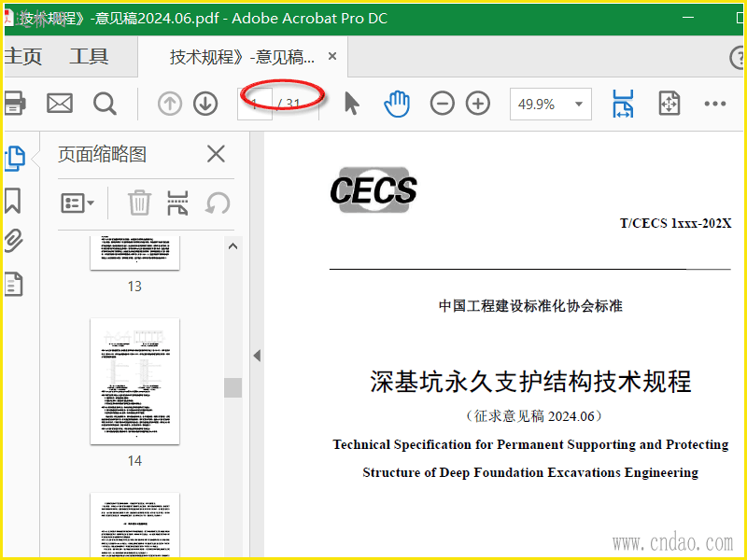Open thumbnails options menu dropdown
Screen dimensions: 747x560
(78, 203)
